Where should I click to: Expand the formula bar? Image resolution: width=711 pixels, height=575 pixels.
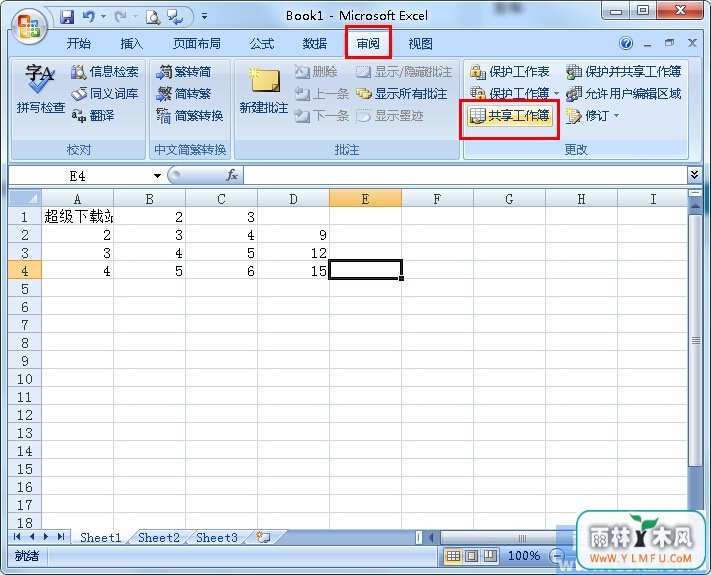(x=694, y=175)
